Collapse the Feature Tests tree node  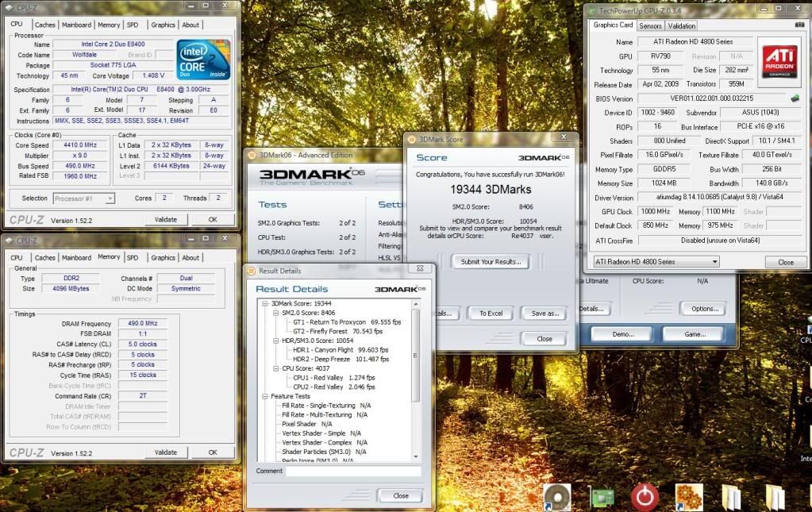[266, 396]
